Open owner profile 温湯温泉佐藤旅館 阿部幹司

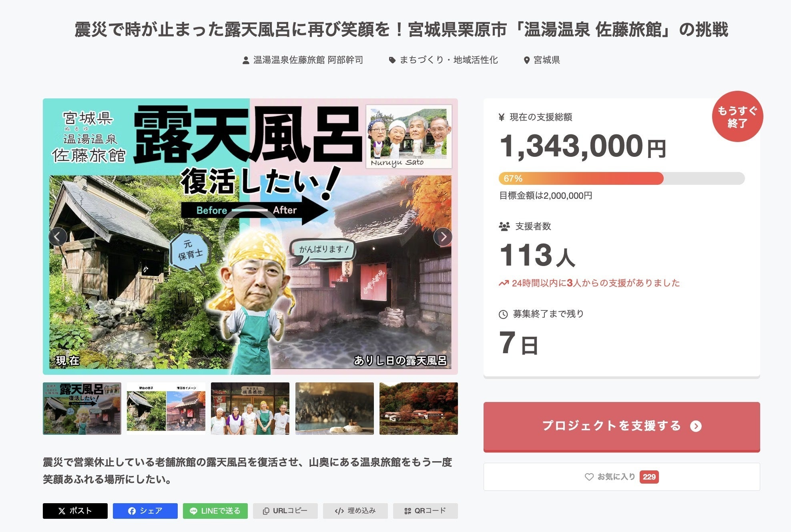point(308,60)
